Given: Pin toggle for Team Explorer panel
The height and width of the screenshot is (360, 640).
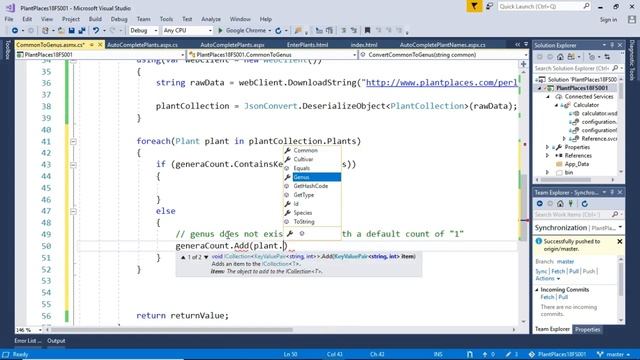Looking at the screenshot, I should 612,192.
